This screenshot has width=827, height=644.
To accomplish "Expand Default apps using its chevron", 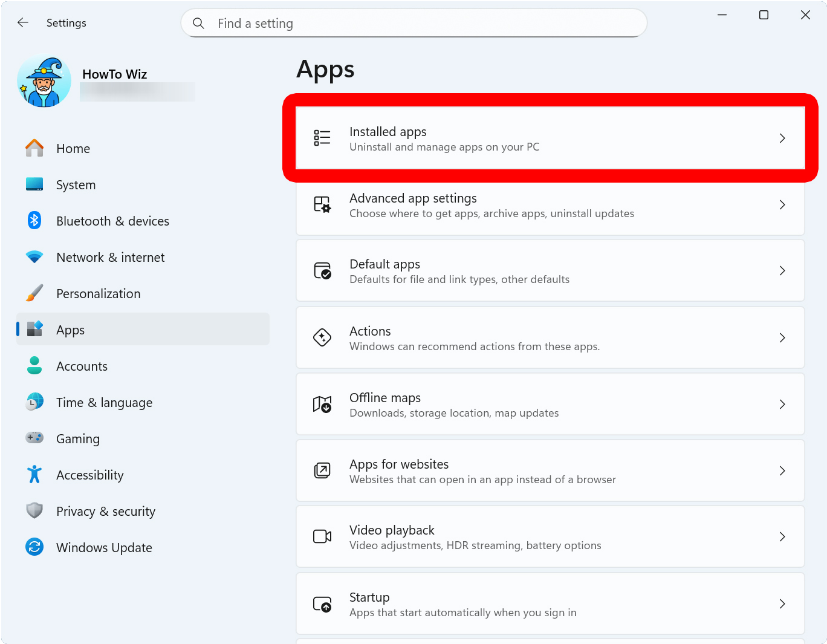I will tap(782, 271).
